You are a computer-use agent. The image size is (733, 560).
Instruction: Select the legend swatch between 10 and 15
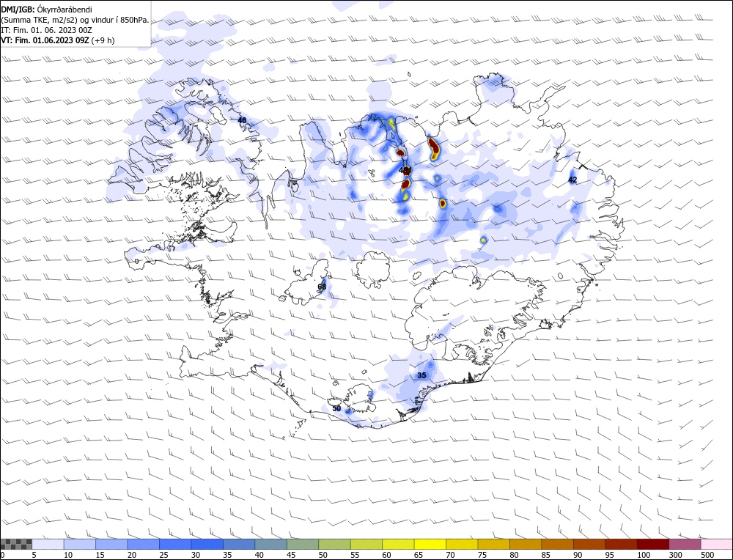80,544
